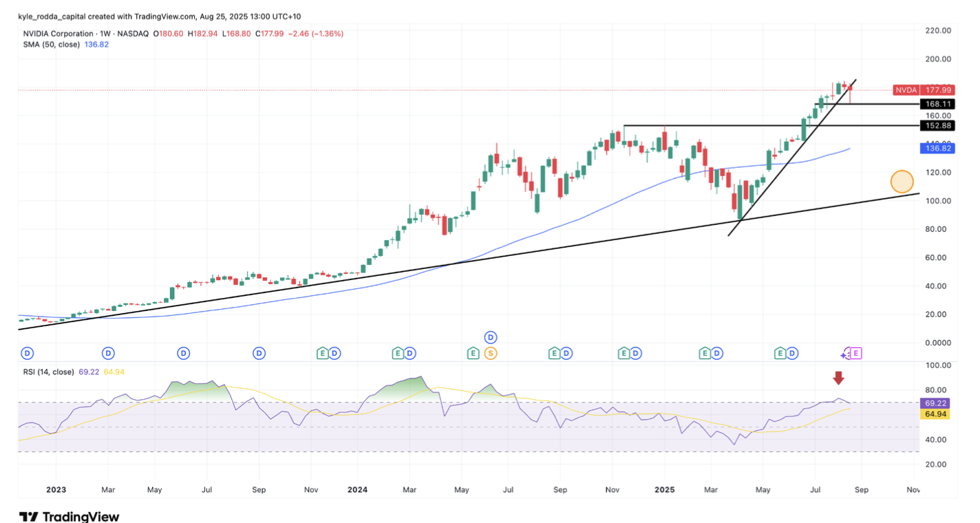Select the dividend marker above Mar 2024

click(409, 353)
